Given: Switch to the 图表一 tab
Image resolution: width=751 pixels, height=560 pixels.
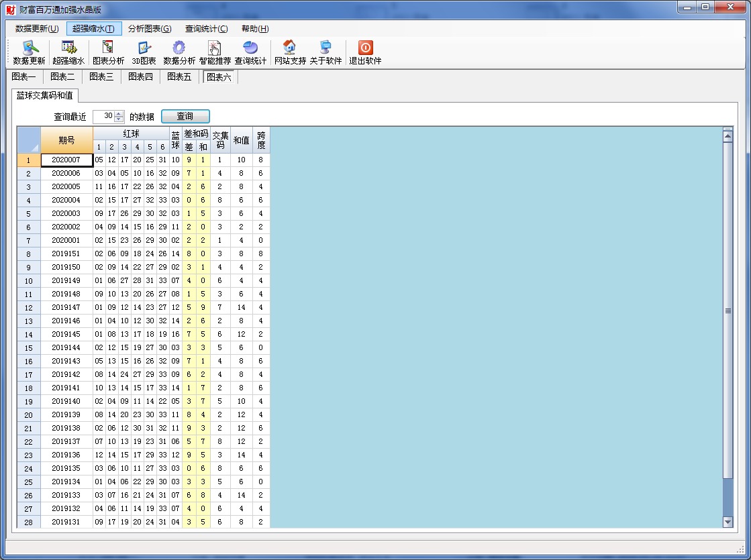Looking at the screenshot, I should [23, 77].
